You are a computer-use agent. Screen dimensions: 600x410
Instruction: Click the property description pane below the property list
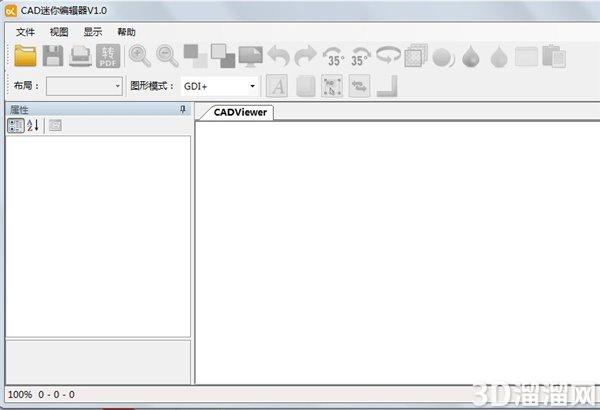click(x=98, y=362)
